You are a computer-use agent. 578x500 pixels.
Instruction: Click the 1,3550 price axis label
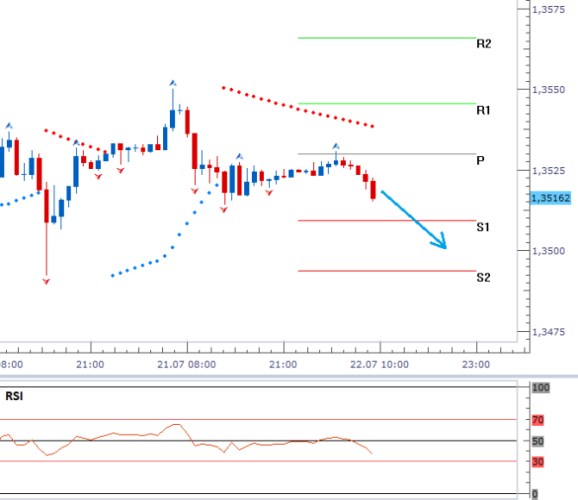click(549, 90)
